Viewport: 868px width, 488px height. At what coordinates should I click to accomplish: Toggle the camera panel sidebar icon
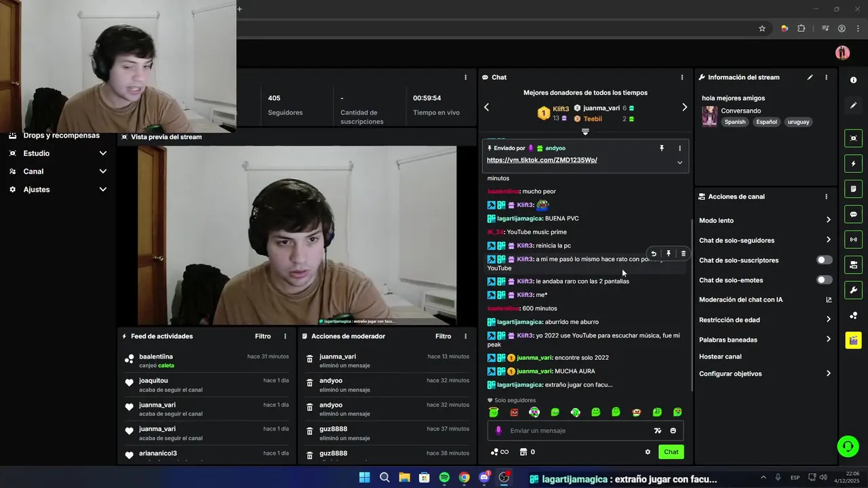(x=853, y=264)
